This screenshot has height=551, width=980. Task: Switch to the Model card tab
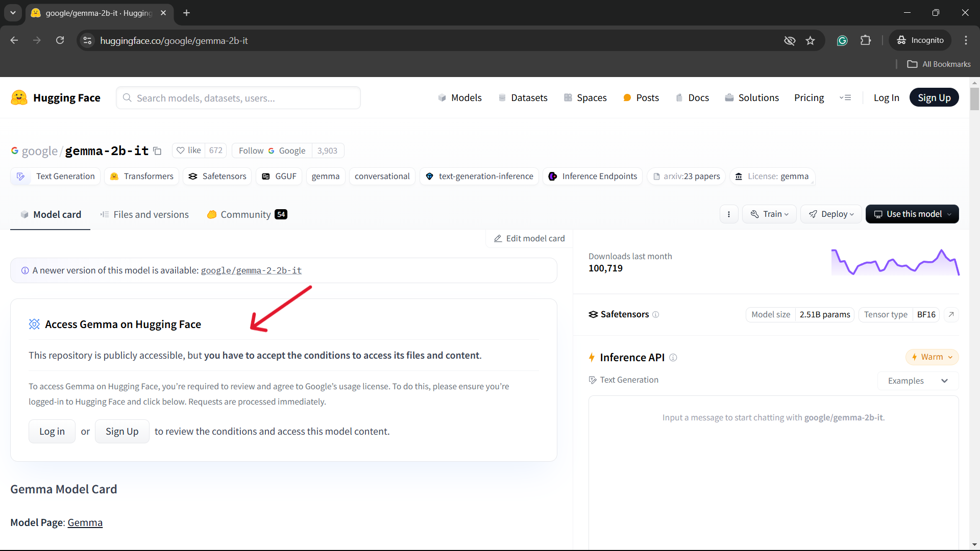[50, 215]
